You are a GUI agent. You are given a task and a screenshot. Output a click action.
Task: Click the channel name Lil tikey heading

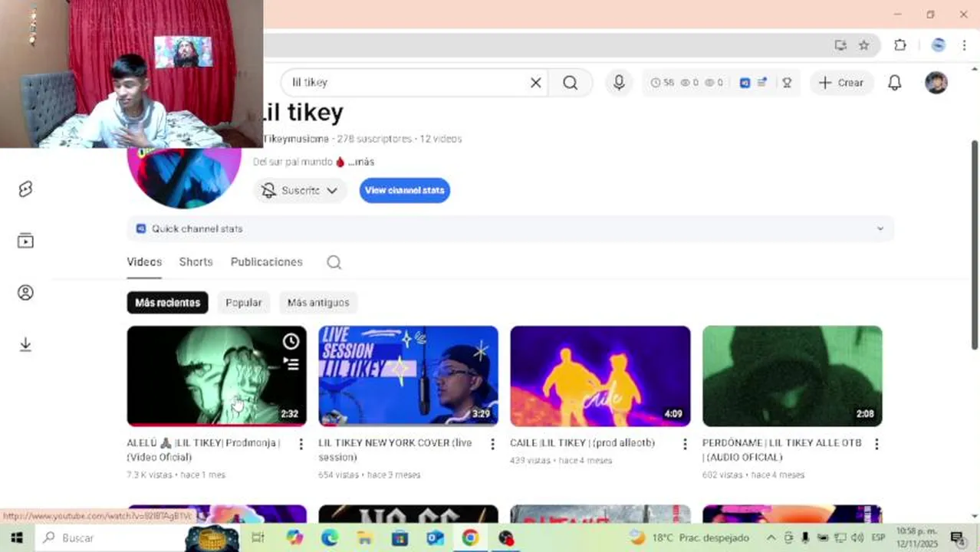click(x=303, y=113)
